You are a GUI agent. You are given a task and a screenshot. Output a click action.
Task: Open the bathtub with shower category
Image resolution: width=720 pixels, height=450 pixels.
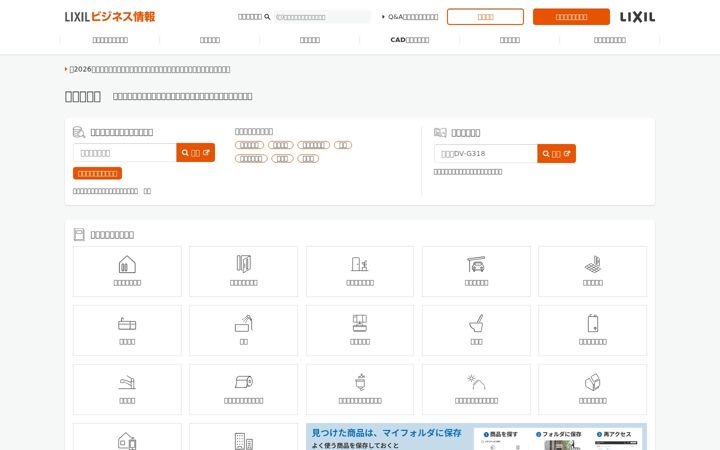(x=243, y=330)
